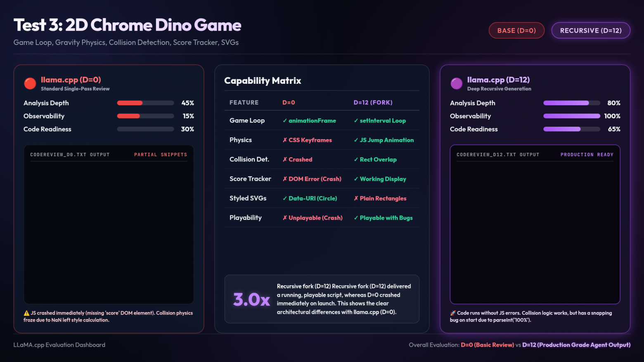This screenshot has height=362, width=644.
Task: Click the 'JS Jump Animation' cell
Action: (384, 140)
